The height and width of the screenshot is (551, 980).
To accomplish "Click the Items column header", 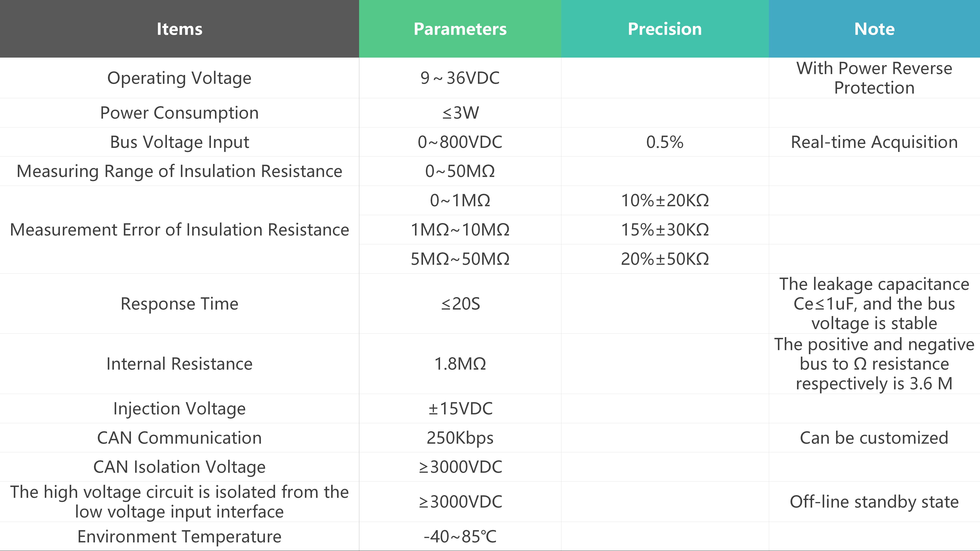I will pyautogui.click(x=179, y=29).
